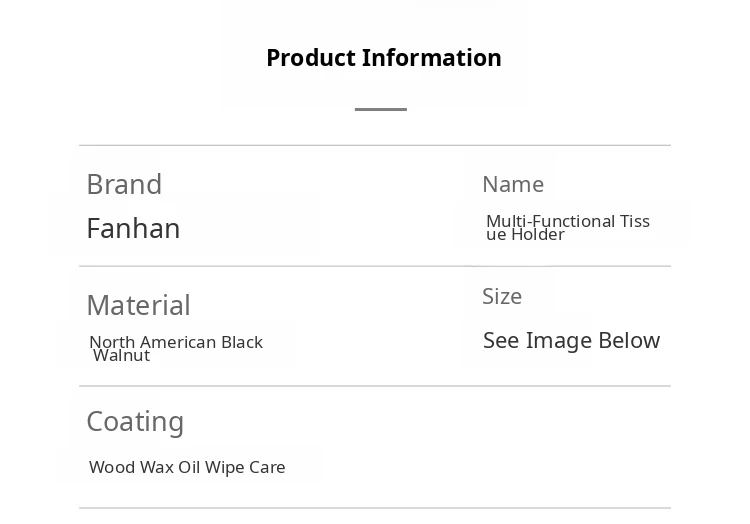Screen dimensions: 750x524
Task: Click the Multi-Functional Tissue Holder text
Action: tap(567, 221)
